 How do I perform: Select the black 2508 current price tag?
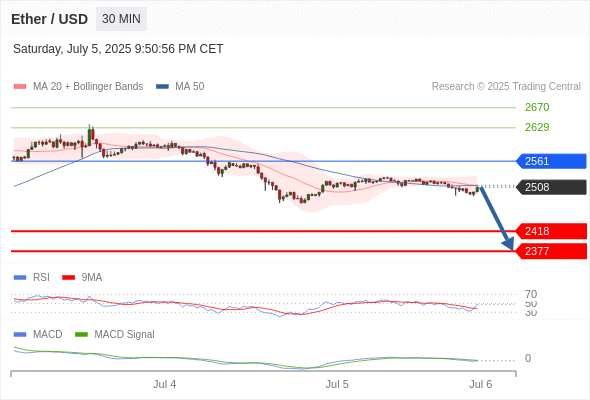pos(551,187)
